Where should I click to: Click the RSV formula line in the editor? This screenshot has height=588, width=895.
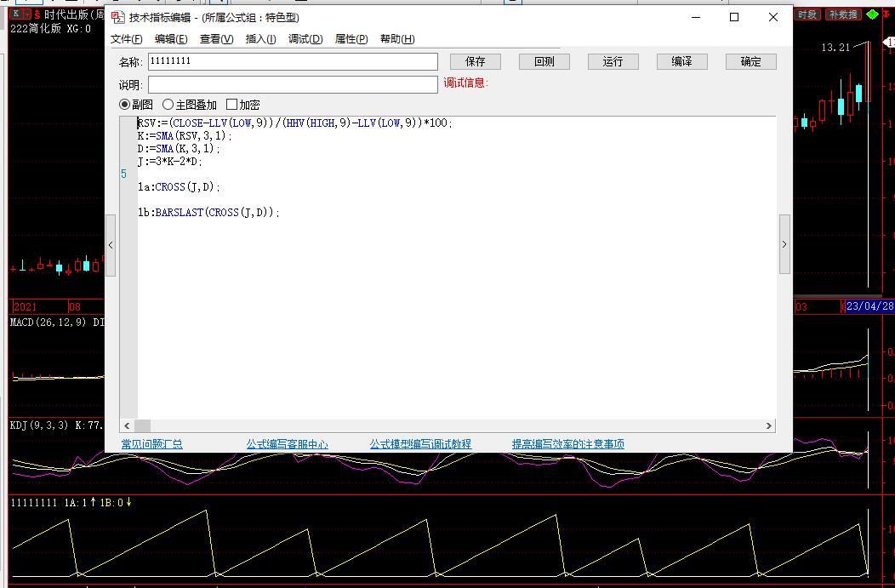pyautogui.click(x=294, y=123)
